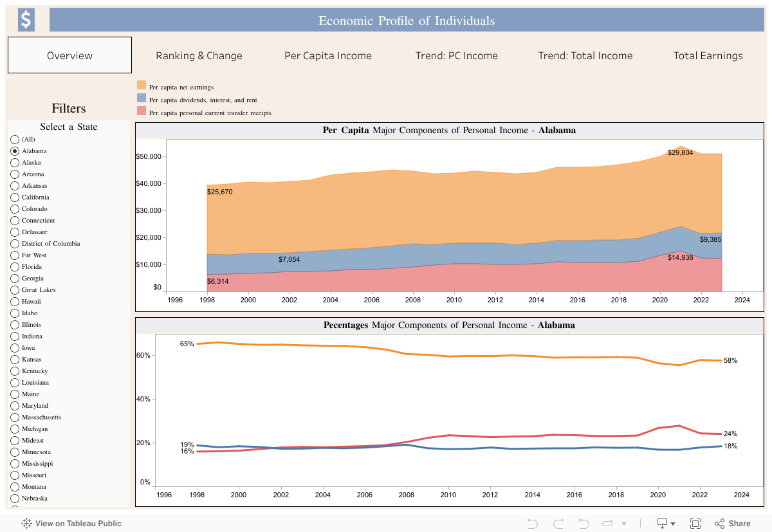Click the undo icon in bottom toolbar

532,524
